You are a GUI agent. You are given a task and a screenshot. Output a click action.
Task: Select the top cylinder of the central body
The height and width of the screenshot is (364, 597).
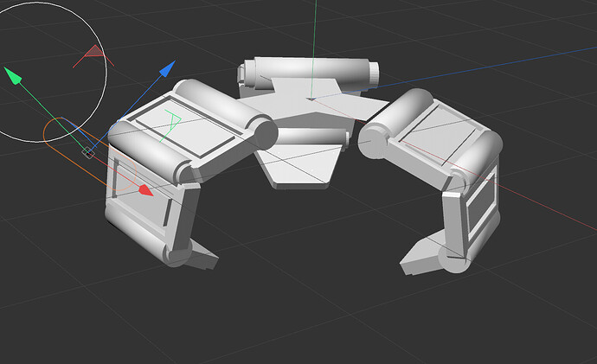coord(309,73)
